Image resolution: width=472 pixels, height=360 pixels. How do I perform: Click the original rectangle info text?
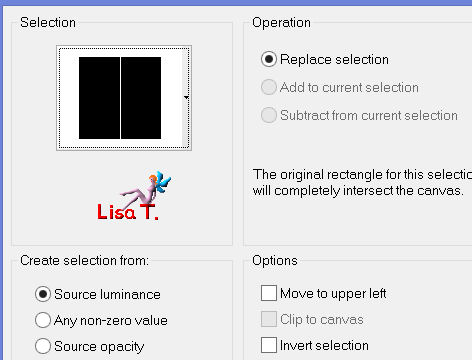click(x=362, y=183)
